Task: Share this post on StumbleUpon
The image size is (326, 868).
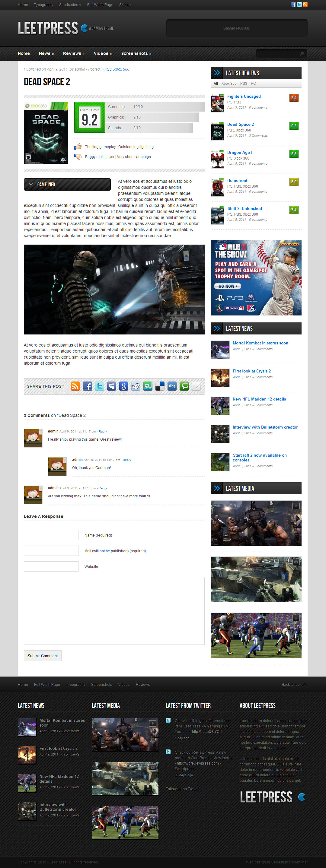Action: [x=148, y=386]
